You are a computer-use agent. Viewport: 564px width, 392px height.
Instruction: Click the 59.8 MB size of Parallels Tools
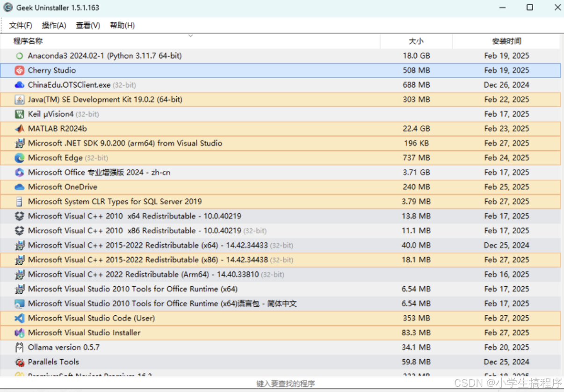click(416, 362)
